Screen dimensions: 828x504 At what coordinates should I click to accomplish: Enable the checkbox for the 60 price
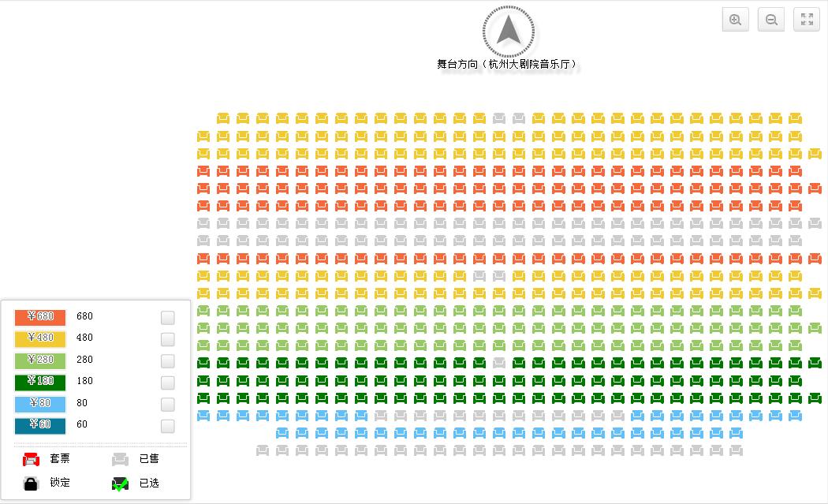coord(168,426)
